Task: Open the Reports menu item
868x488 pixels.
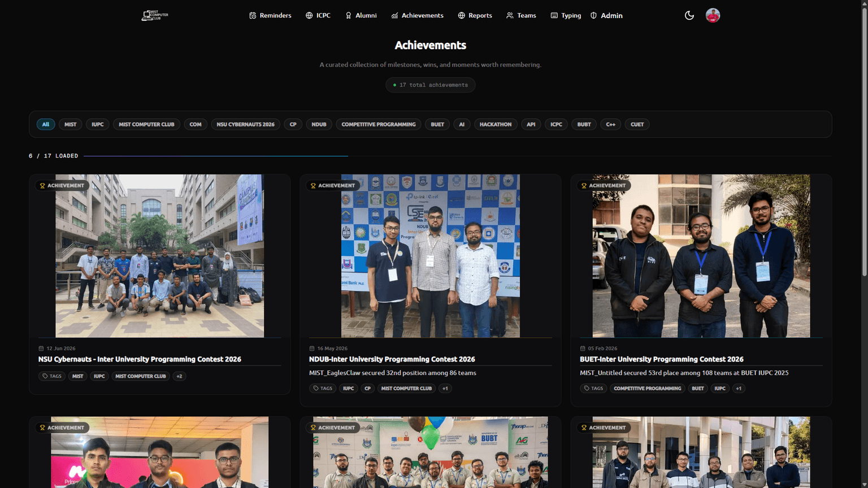Action: (475, 16)
